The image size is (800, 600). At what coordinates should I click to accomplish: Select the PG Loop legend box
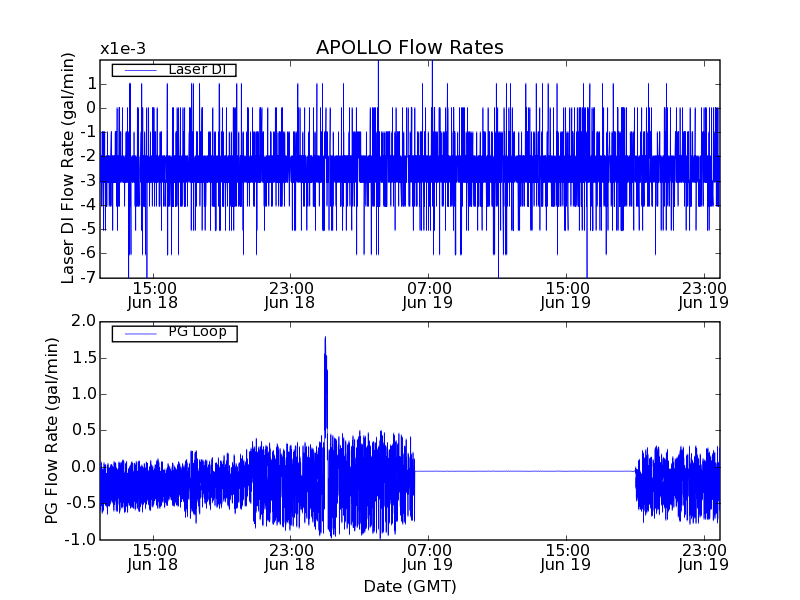click(x=173, y=333)
